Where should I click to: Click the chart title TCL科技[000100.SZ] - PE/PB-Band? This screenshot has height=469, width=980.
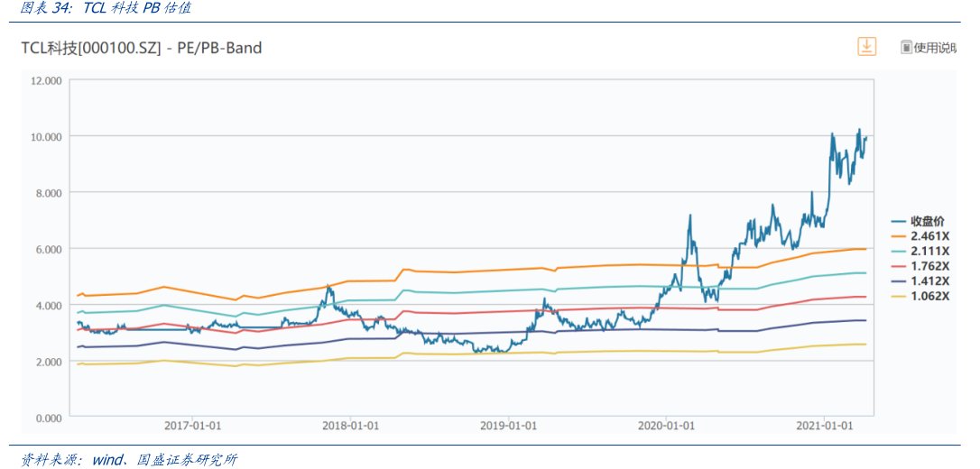pos(142,48)
